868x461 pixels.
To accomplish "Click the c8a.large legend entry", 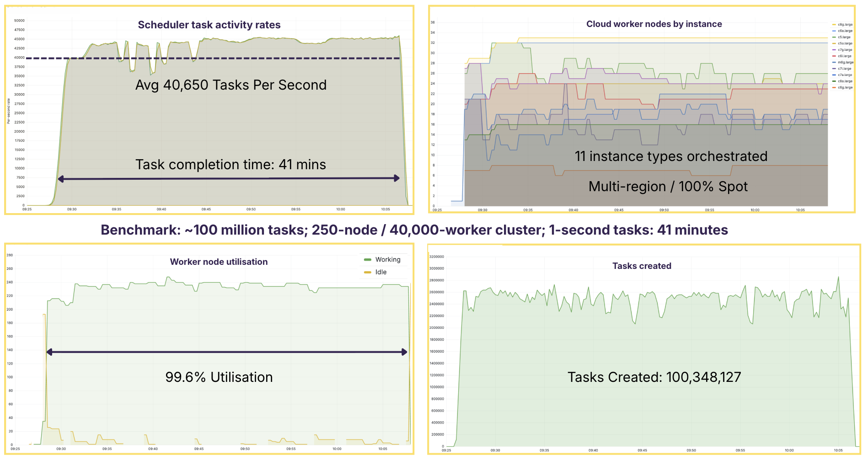I will click(845, 81).
